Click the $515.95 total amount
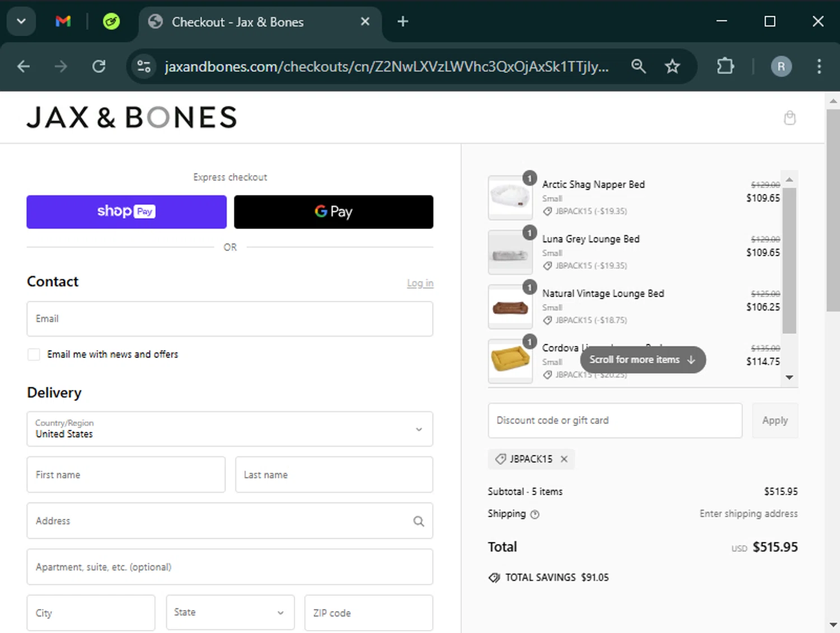The image size is (840, 633). click(x=775, y=547)
